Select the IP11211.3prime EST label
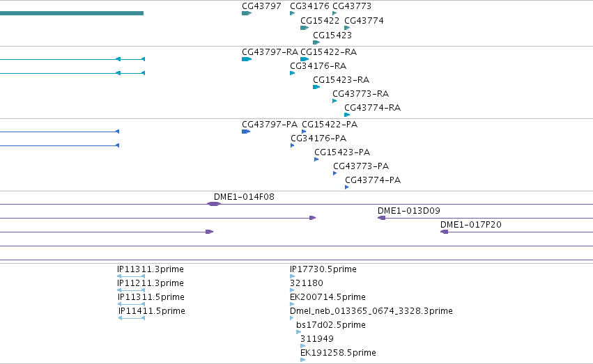 pyautogui.click(x=150, y=283)
